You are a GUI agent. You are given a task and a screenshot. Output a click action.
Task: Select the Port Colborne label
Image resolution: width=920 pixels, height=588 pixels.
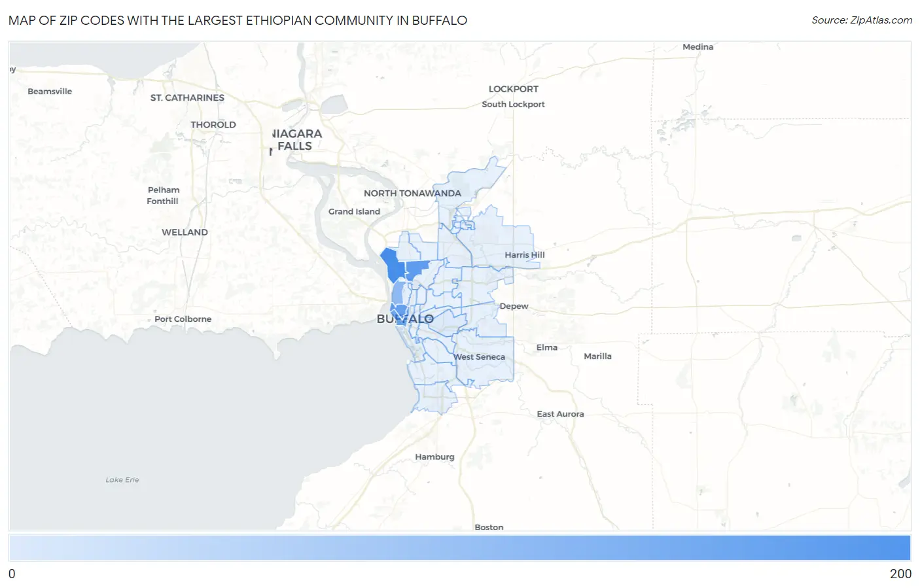point(183,319)
